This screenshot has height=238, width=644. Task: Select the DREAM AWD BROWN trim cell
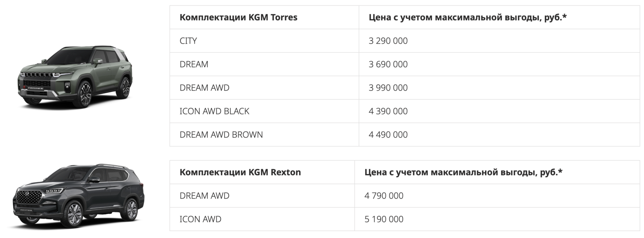coord(221,135)
